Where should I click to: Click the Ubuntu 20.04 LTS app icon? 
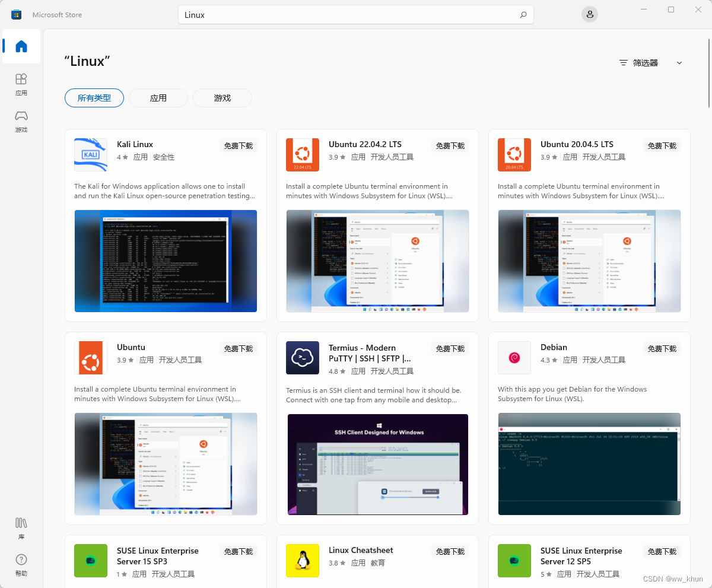(x=514, y=155)
